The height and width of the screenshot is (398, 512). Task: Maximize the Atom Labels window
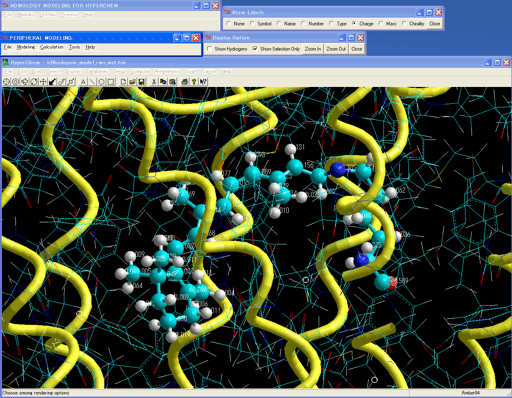[429, 12]
